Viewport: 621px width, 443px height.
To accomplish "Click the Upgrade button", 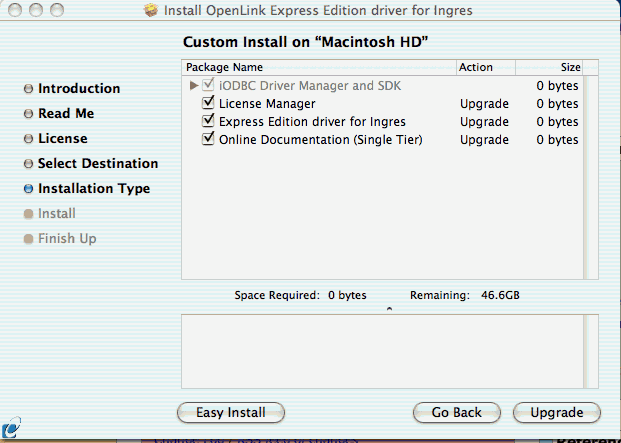I will click(556, 413).
